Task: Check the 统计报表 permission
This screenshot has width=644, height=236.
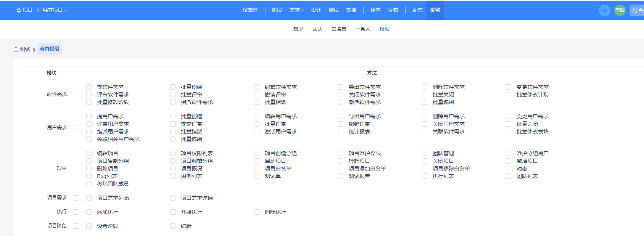Action: 341,132
